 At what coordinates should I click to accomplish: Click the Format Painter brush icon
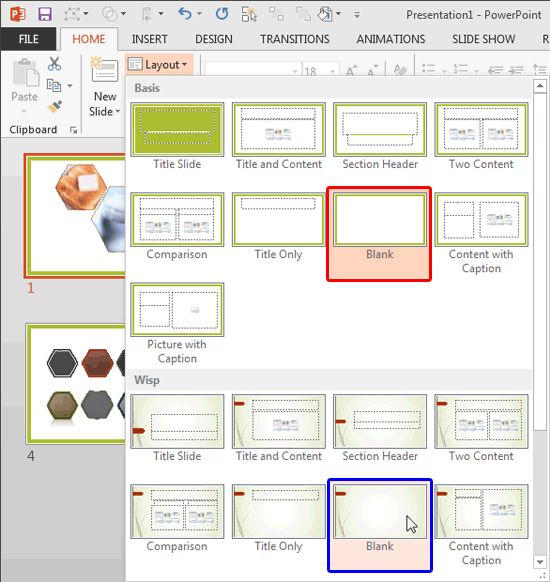click(x=55, y=107)
